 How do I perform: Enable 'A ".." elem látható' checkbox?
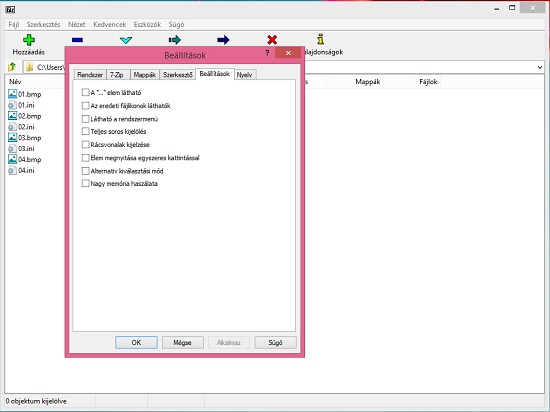click(x=85, y=92)
